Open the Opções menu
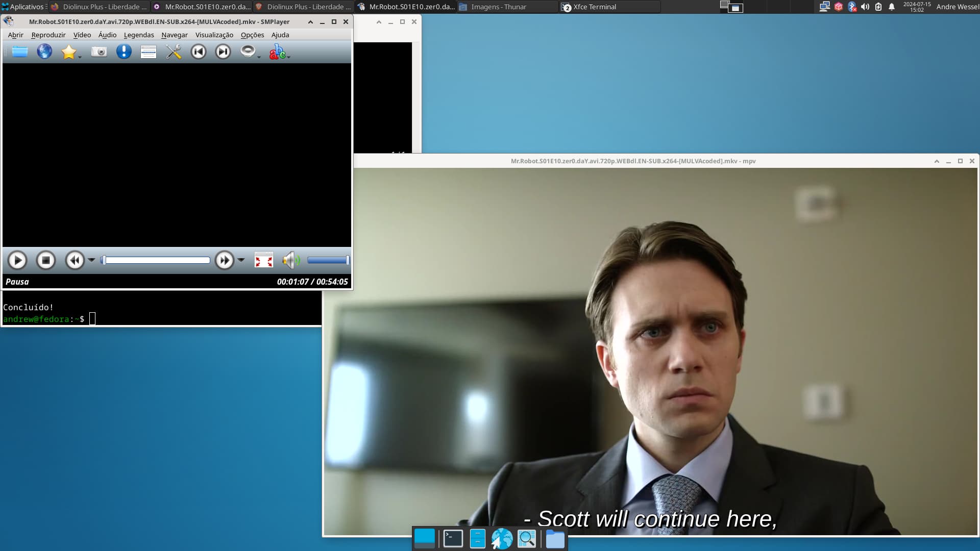 (253, 35)
